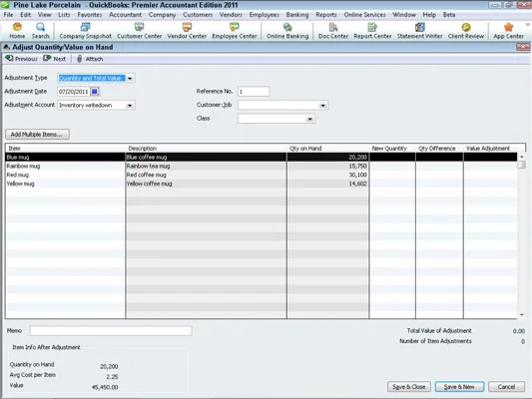Image resolution: width=532 pixels, height=399 pixels.
Task: Expand the Class dropdown
Action: click(309, 119)
